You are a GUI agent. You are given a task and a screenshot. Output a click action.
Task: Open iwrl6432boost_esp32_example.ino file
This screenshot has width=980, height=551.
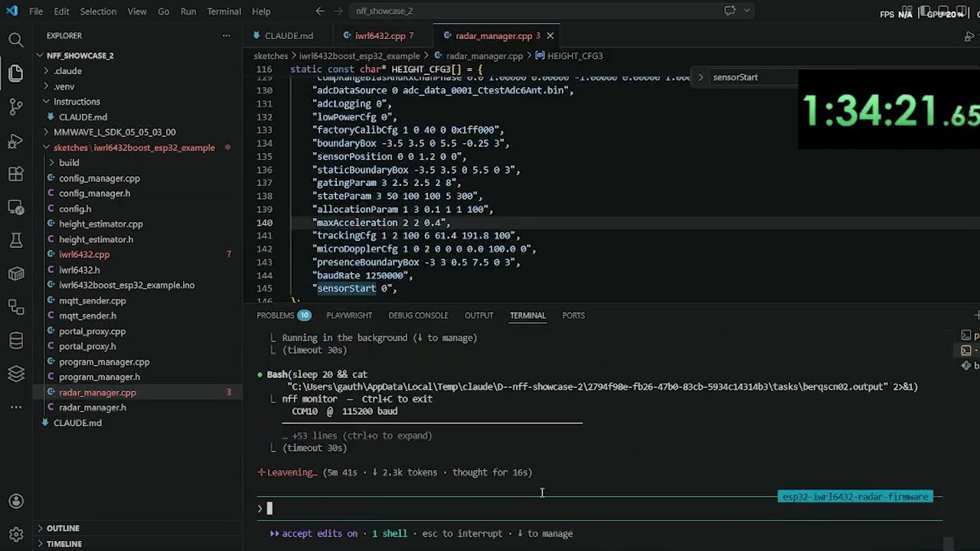coord(126,285)
